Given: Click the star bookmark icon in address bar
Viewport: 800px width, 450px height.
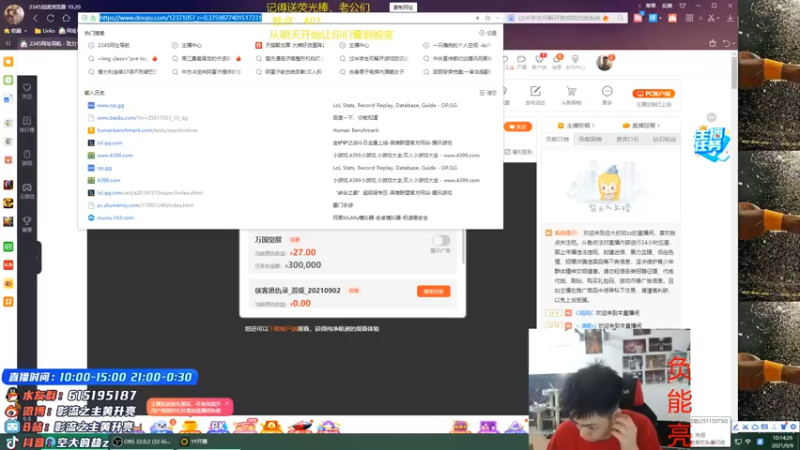Looking at the screenshot, I should point(488,18).
